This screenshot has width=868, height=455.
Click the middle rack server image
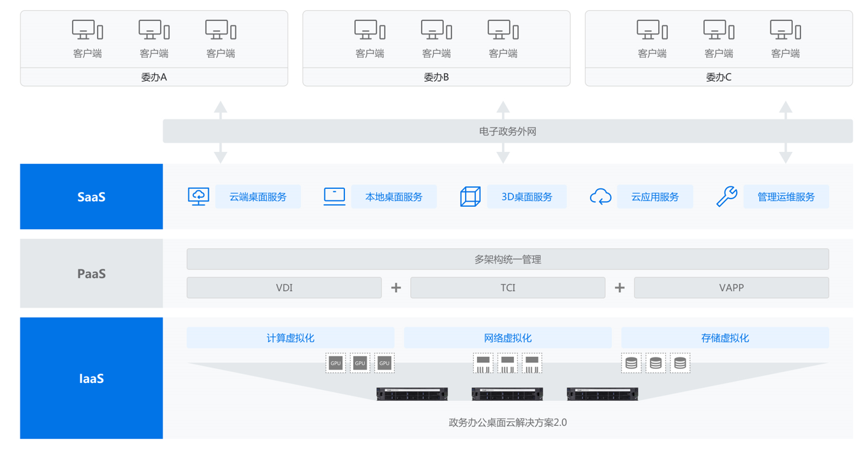tap(507, 394)
